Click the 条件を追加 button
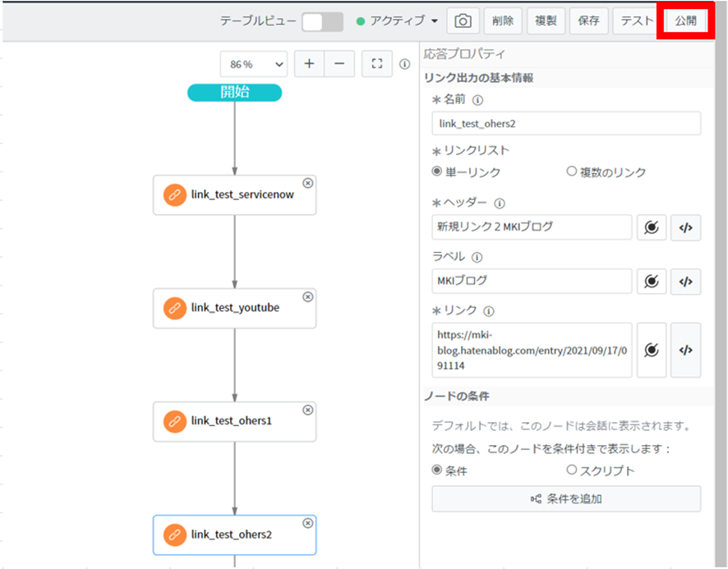This screenshot has width=728, height=569. [566, 499]
